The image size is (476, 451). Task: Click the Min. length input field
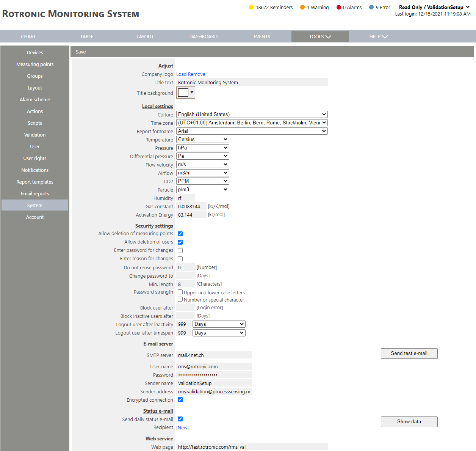186,284
